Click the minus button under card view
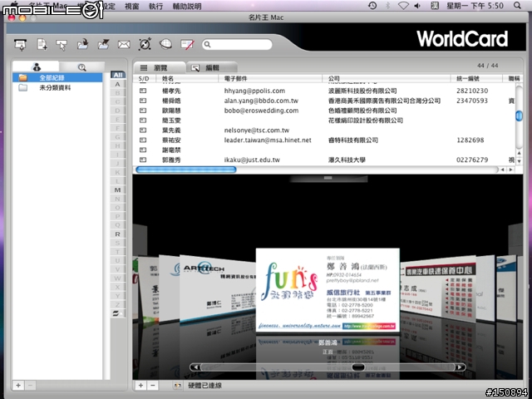Screen dimensions: 532x399 tap(153, 386)
